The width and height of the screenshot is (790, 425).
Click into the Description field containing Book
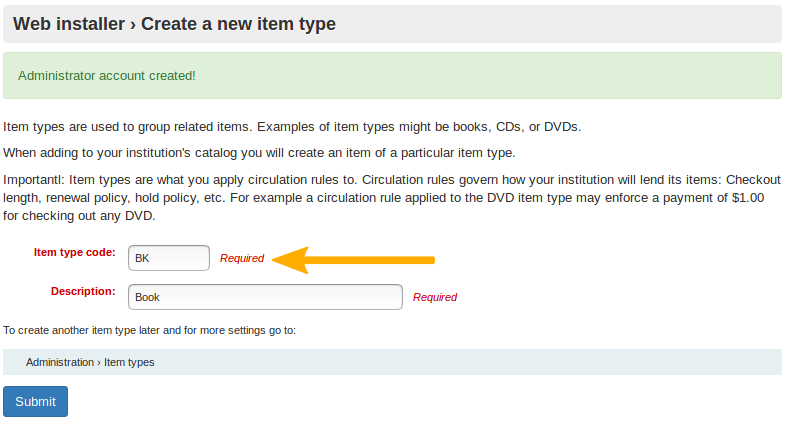point(265,297)
